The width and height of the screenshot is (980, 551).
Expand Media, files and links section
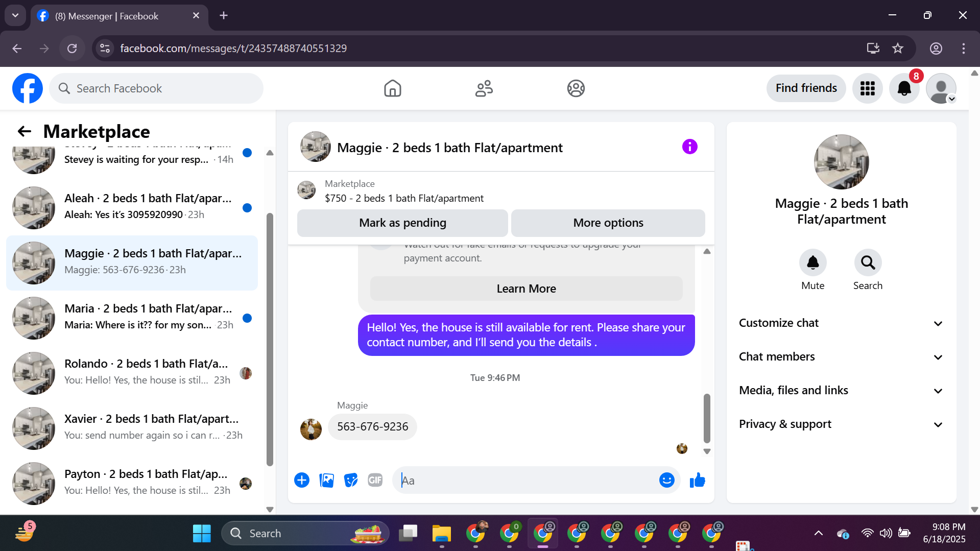841,391
